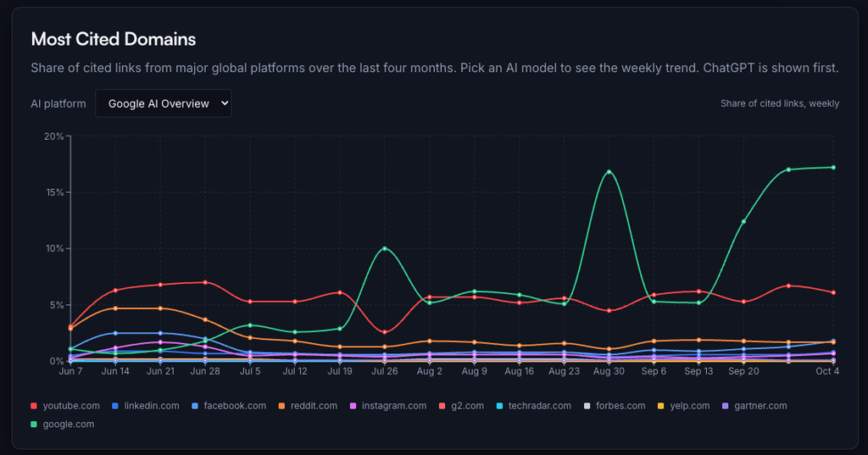Toggle g2.com legend entry

coord(461,406)
